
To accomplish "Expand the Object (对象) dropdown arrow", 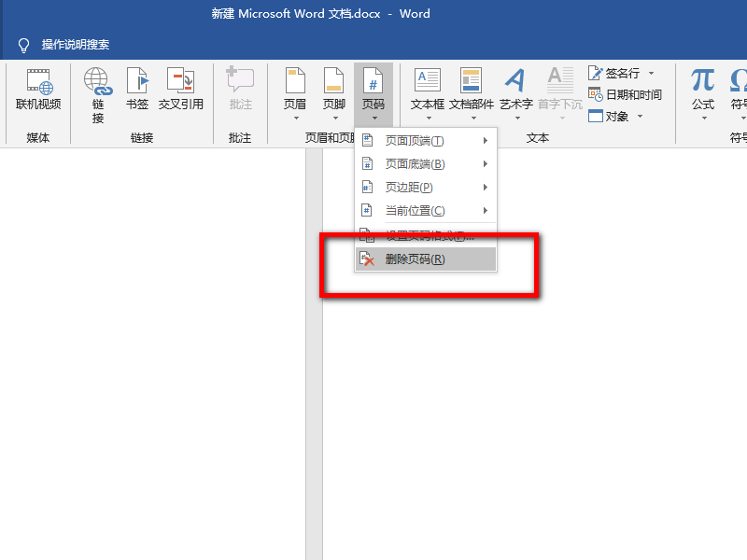I will click(x=640, y=116).
